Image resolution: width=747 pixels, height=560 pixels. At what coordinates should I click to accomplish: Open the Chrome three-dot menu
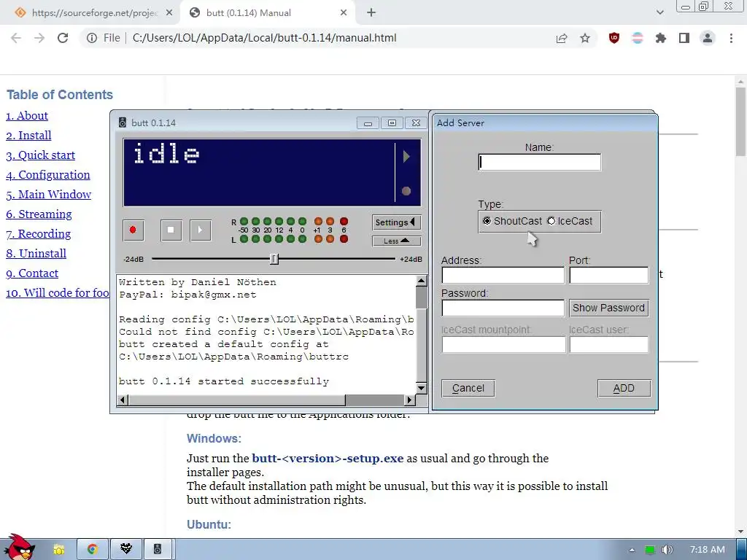(731, 38)
